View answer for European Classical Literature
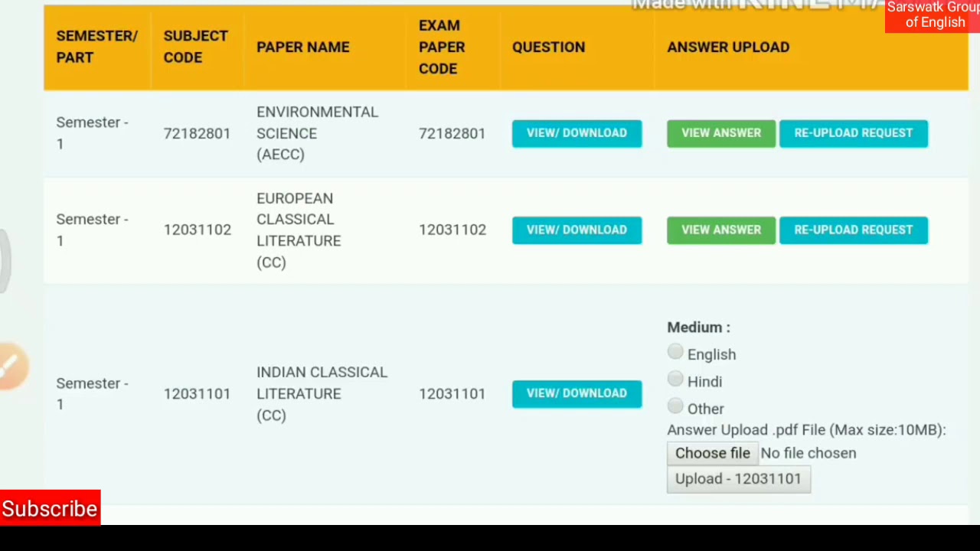 pyautogui.click(x=721, y=230)
